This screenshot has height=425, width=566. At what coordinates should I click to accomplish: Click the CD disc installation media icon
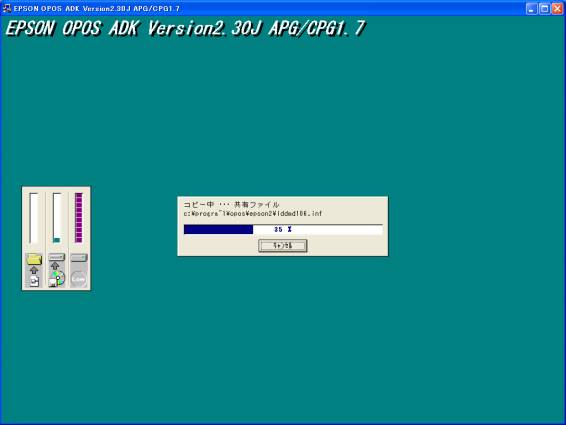pyautogui.click(x=57, y=279)
